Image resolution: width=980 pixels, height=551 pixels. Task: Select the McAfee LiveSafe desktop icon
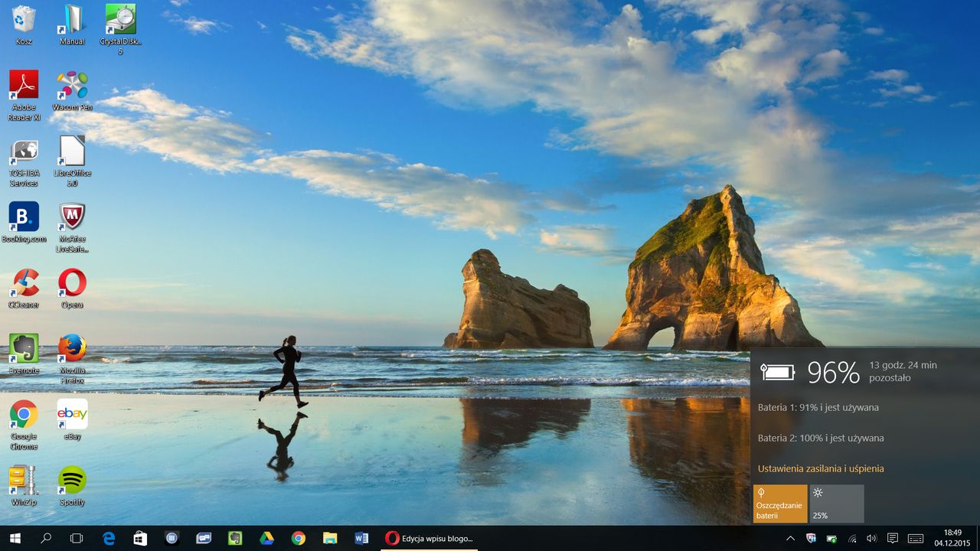tap(72, 227)
